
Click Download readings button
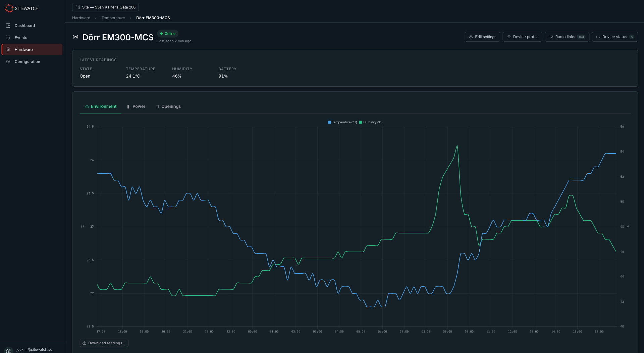coord(104,343)
